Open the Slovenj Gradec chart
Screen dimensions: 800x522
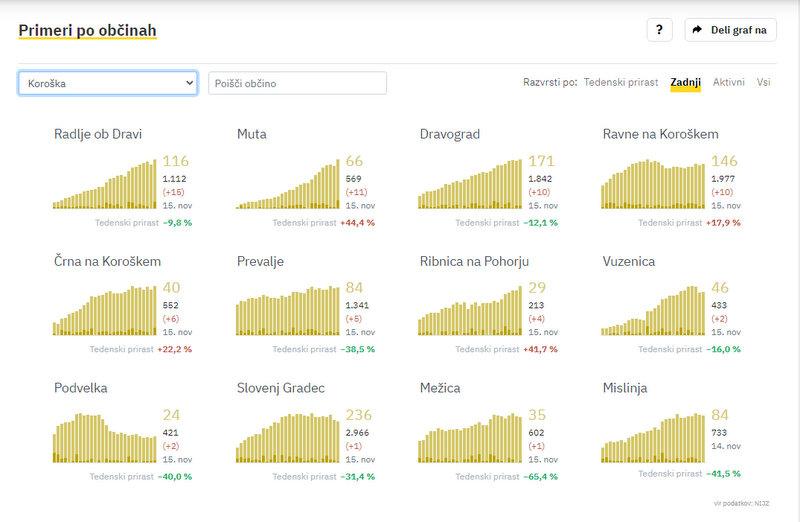[289, 438]
